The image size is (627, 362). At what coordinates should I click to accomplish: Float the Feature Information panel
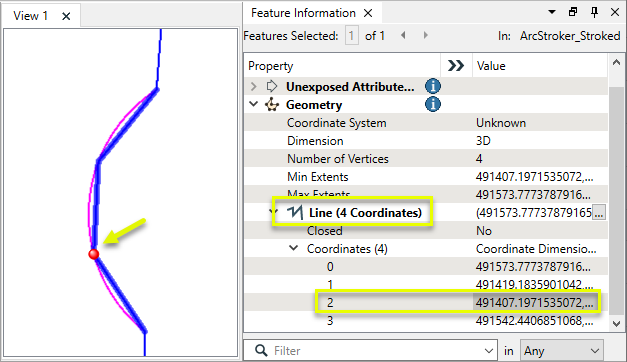coord(573,12)
